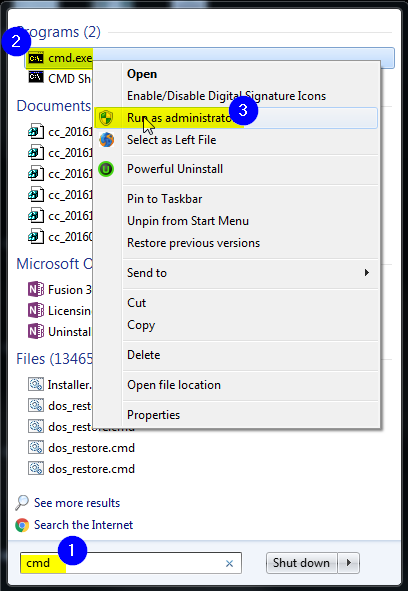This screenshot has height=591, width=408.
Task: Choose Open file location
Action: point(174,385)
